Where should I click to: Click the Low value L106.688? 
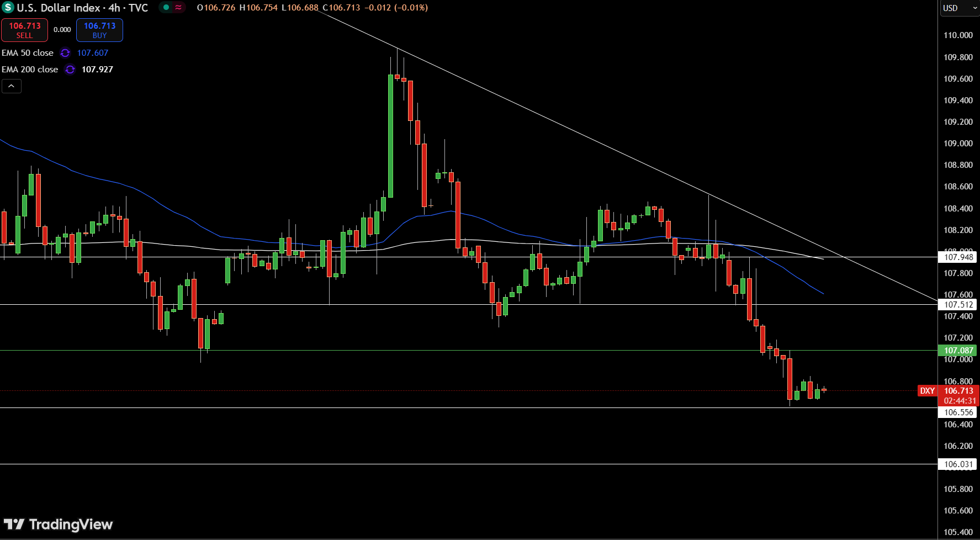(300, 8)
